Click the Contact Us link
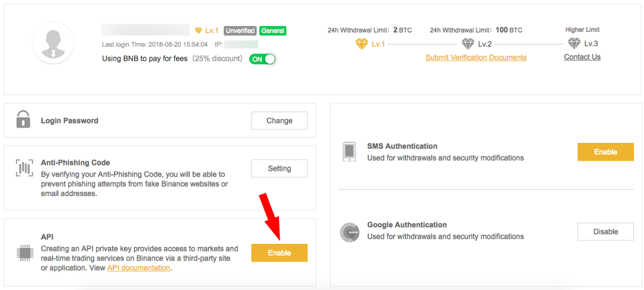644x290 pixels. pos(583,57)
